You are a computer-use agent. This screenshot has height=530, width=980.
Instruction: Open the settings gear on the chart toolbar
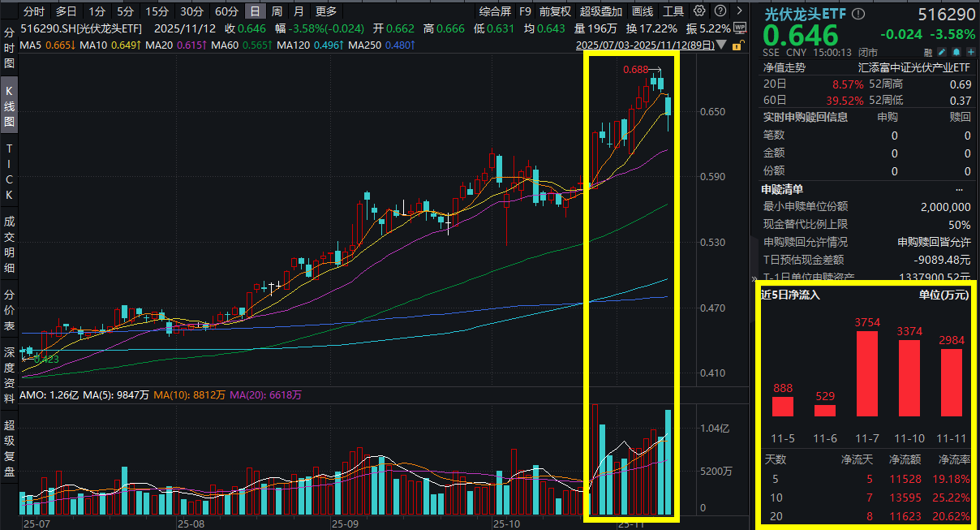698,11
